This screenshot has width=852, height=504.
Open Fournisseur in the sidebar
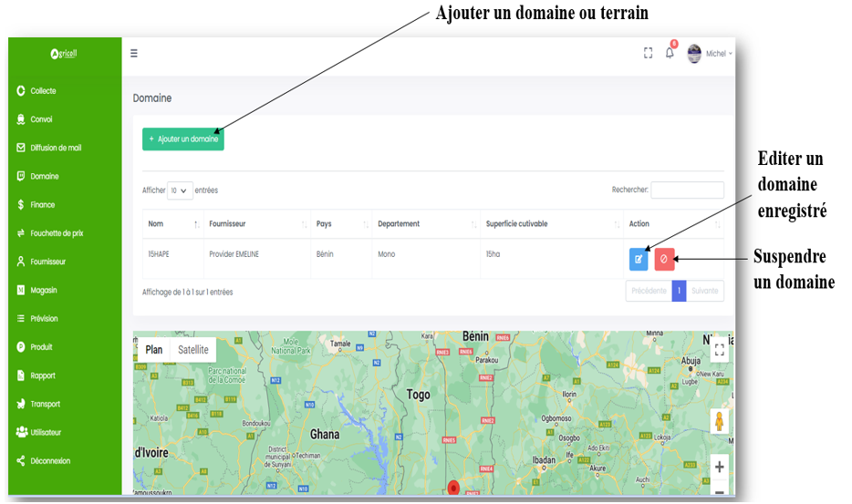coord(48,262)
